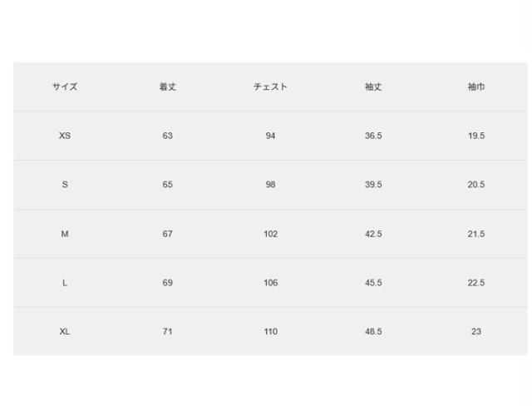
Task: Click the XS length value 63
Action: tap(168, 136)
